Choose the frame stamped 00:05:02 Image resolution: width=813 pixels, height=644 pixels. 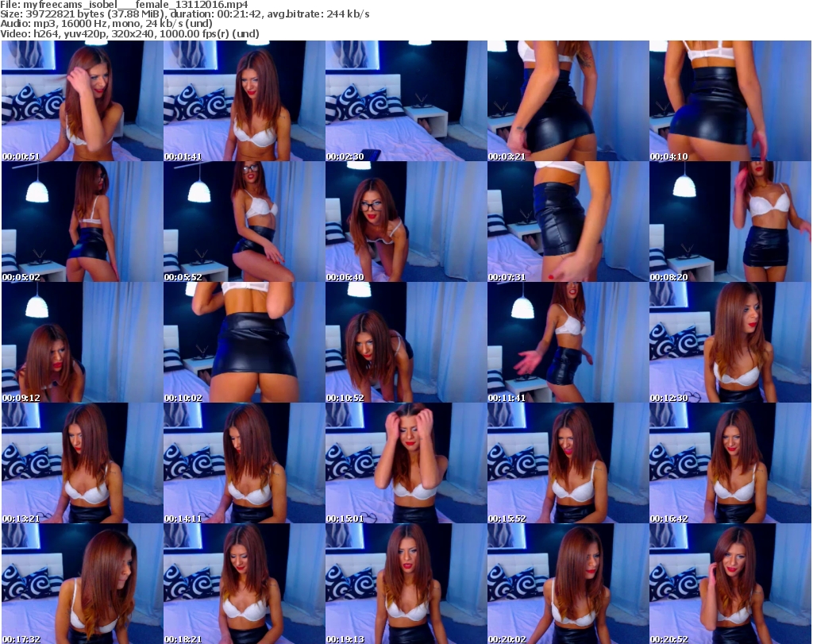(x=83, y=222)
